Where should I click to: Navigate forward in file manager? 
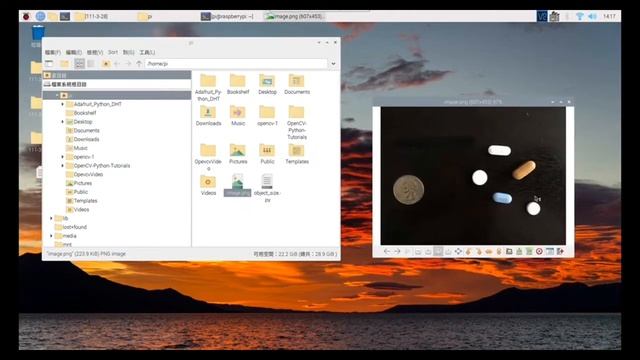pos(128,64)
